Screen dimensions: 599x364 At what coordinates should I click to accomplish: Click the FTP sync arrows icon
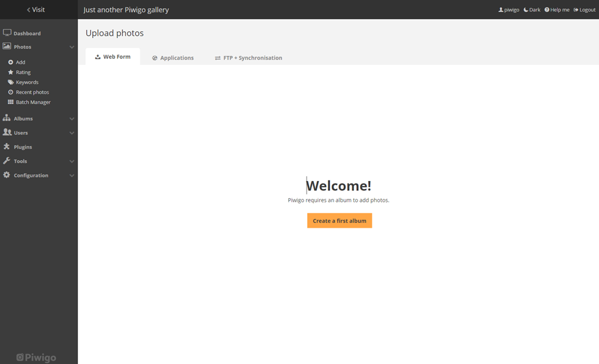pos(217,58)
